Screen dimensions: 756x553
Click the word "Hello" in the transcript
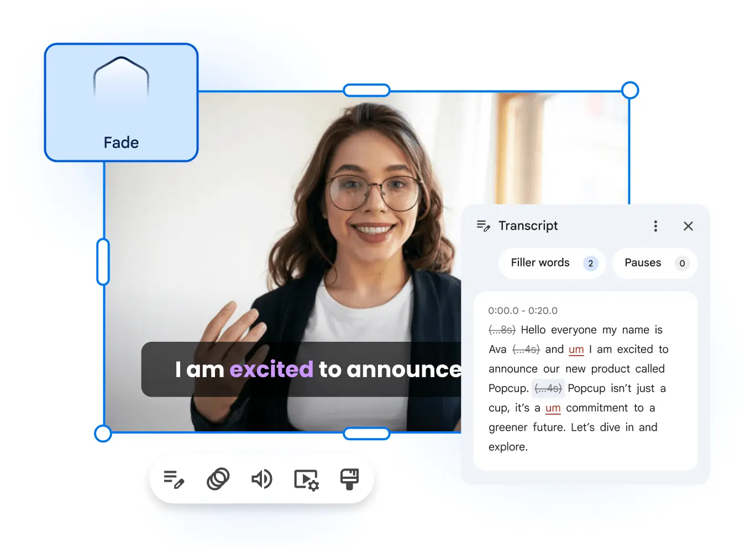[x=533, y=330]
